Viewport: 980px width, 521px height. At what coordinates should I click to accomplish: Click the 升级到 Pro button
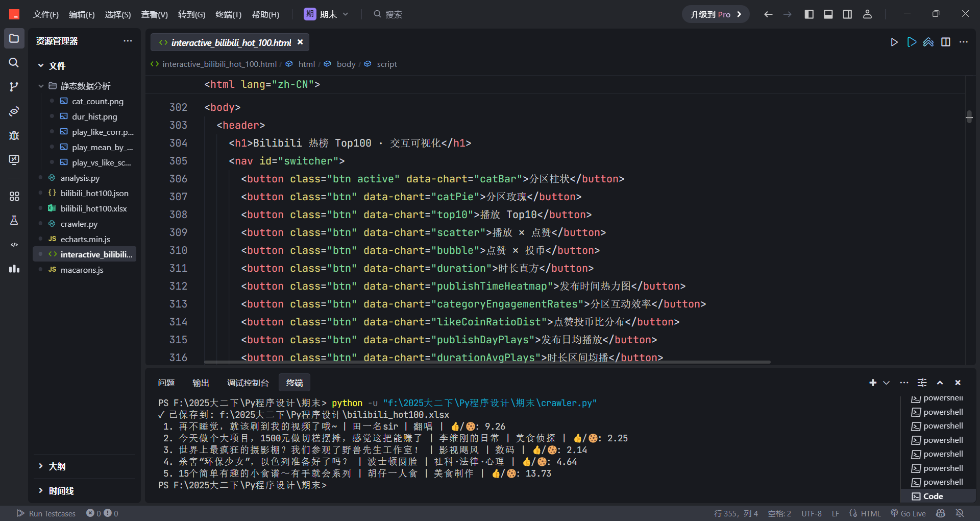tap(716, 14)
